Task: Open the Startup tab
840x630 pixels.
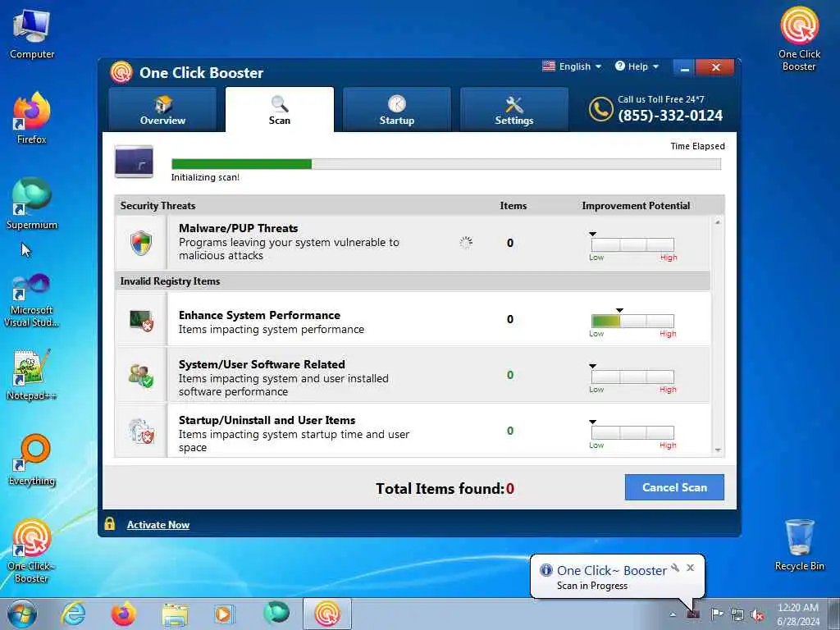Action: 396,110
